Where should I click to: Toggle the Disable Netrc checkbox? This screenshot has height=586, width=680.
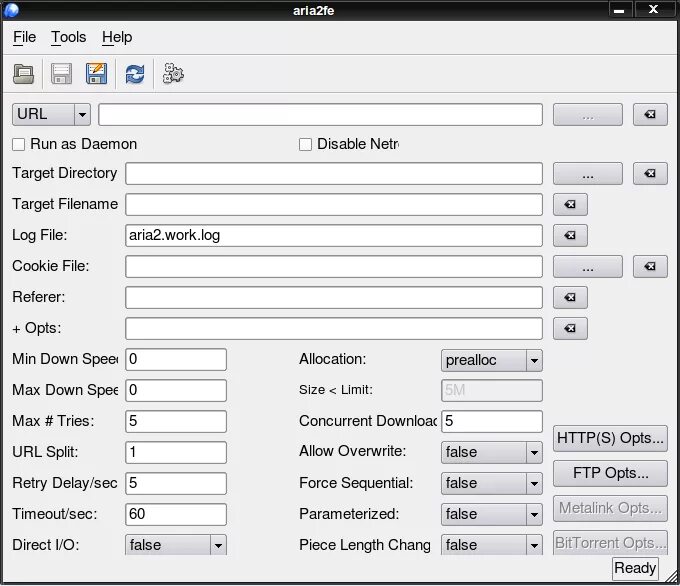pyautogui.click(x=305, y=144)
